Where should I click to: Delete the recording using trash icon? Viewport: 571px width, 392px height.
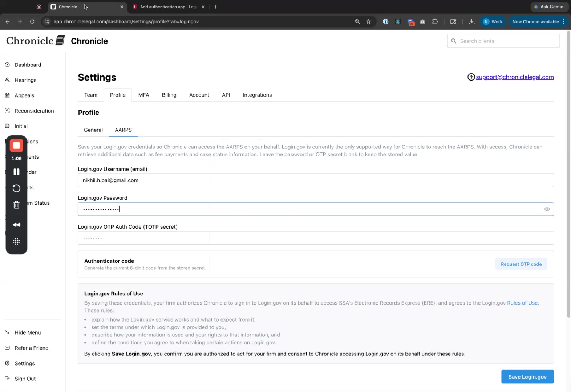click(x=16, y=205)
